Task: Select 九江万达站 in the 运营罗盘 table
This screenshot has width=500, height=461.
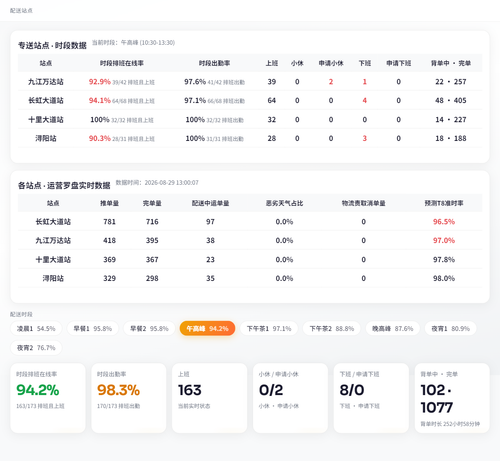Action: 53,240
